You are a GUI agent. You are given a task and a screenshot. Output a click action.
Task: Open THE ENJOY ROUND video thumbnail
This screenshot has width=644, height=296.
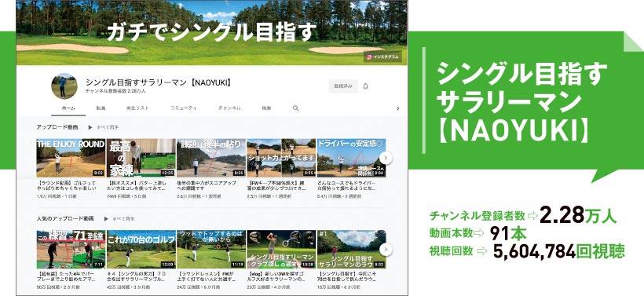pos(71,158)
